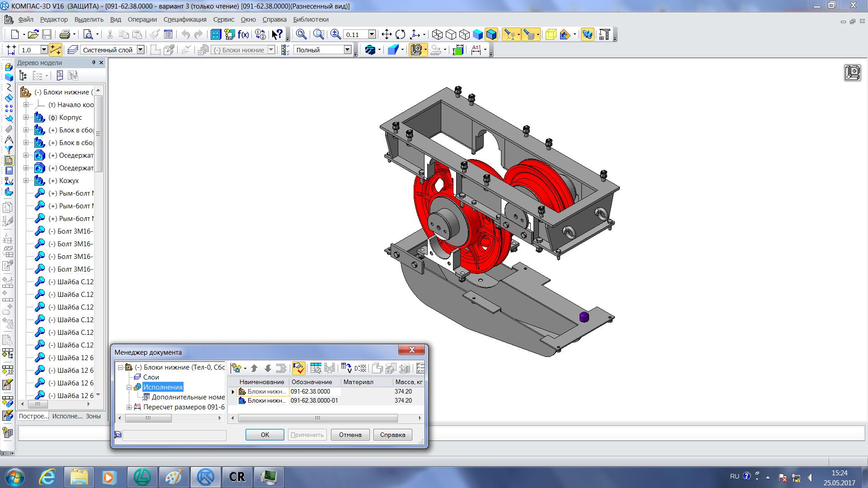Open the Операции menu
This screenshot has width=868, height=488.
(142, 19)
